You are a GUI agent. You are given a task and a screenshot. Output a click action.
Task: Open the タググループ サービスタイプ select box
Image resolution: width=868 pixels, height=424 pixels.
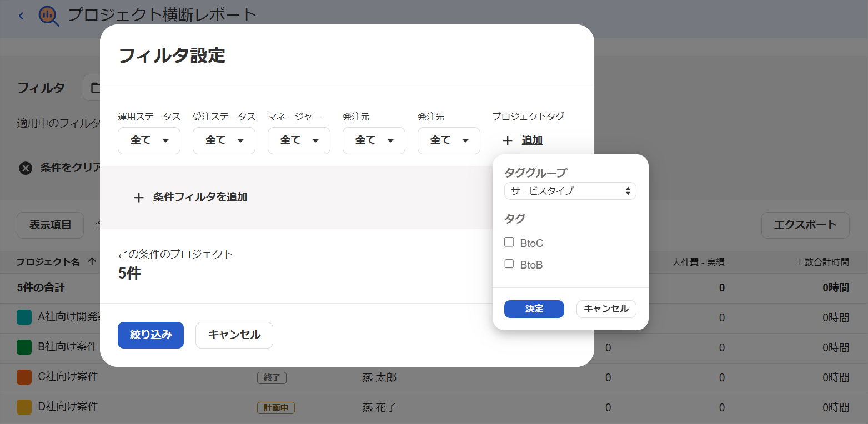[x=570, y=191]
